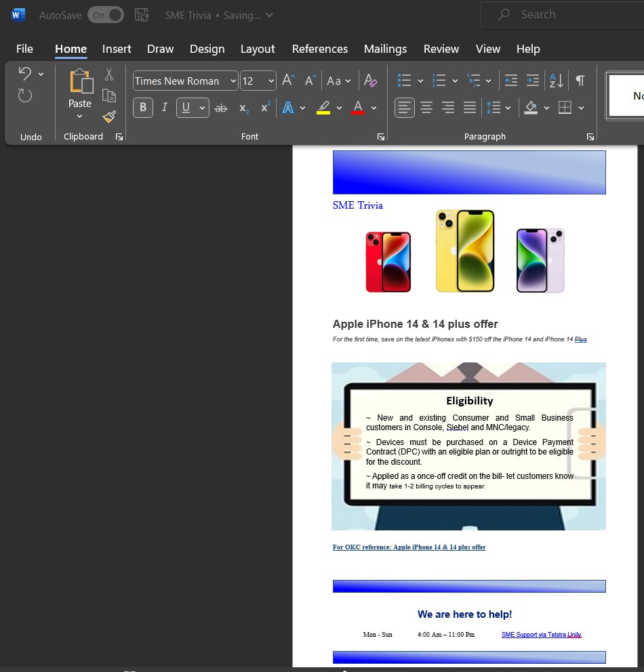Click the Sort icon
This screenshot has height=672, width=644.
pos(556,81)
